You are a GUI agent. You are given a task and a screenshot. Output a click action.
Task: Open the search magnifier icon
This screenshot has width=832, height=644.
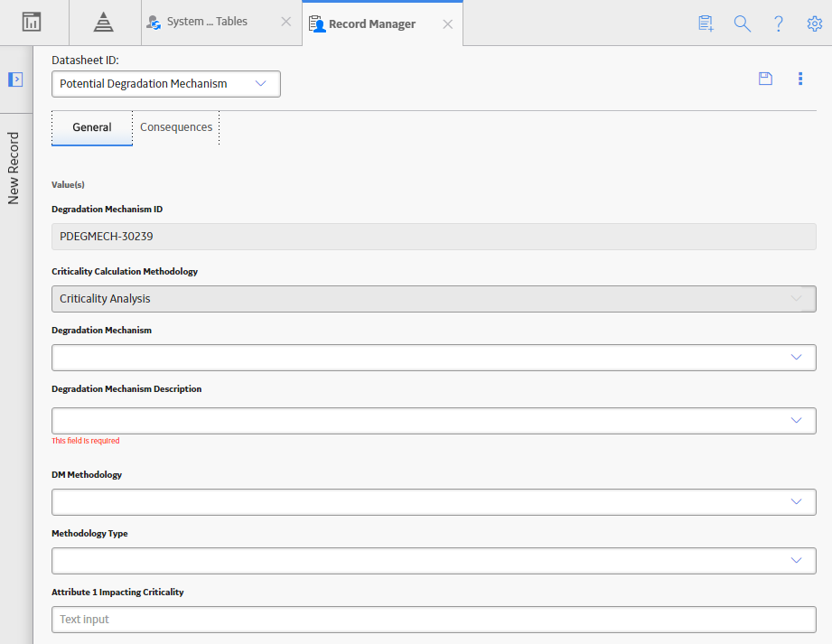click(743, 23)
